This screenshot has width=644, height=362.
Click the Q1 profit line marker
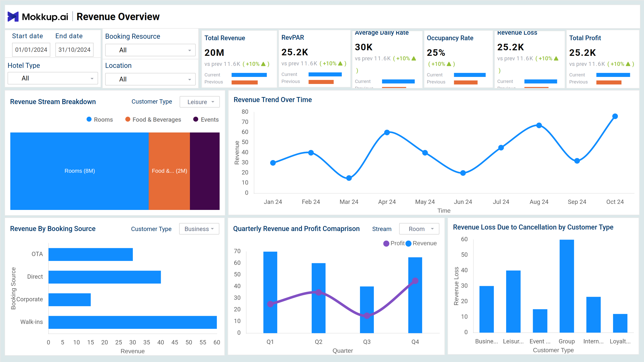[x=270, y=304]
